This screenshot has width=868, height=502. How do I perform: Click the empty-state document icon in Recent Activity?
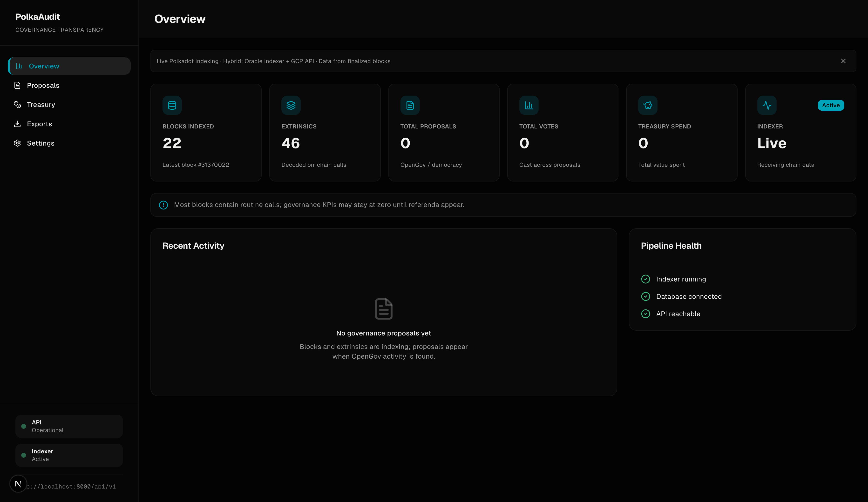click(x=384, y=309)
